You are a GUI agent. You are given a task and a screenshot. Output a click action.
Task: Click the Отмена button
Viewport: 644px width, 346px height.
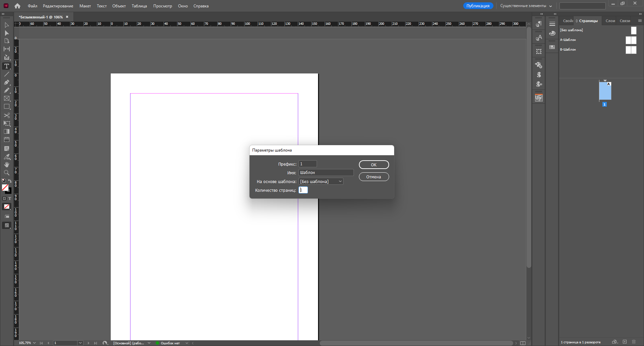click(x=374, y=177)
